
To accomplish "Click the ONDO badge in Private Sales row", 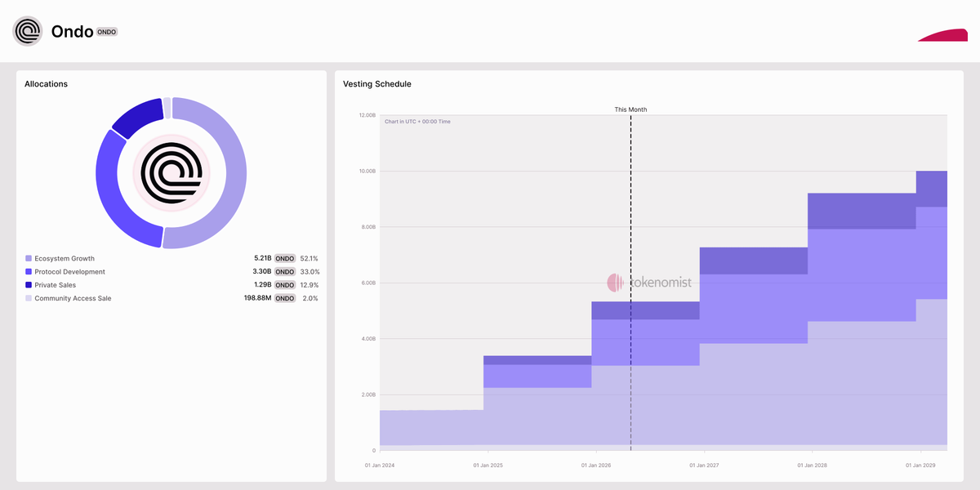I will coord(284,285).
